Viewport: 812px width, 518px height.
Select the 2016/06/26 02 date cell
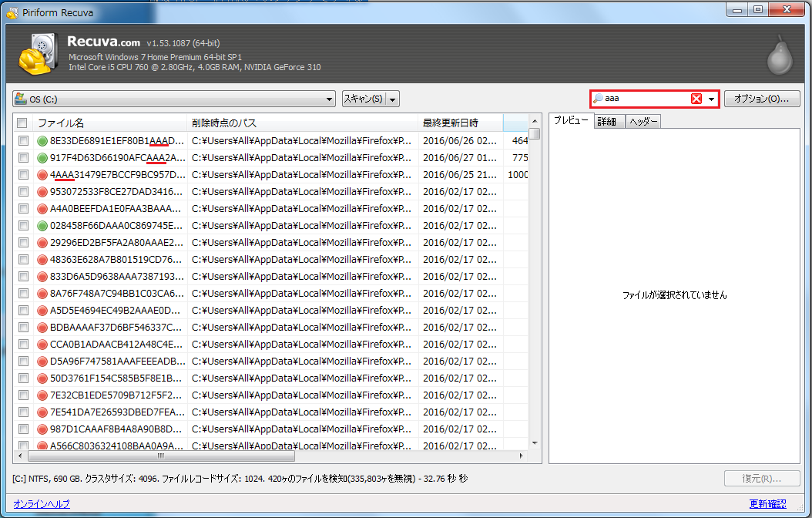pyautogui.click(x=460, y=141)
